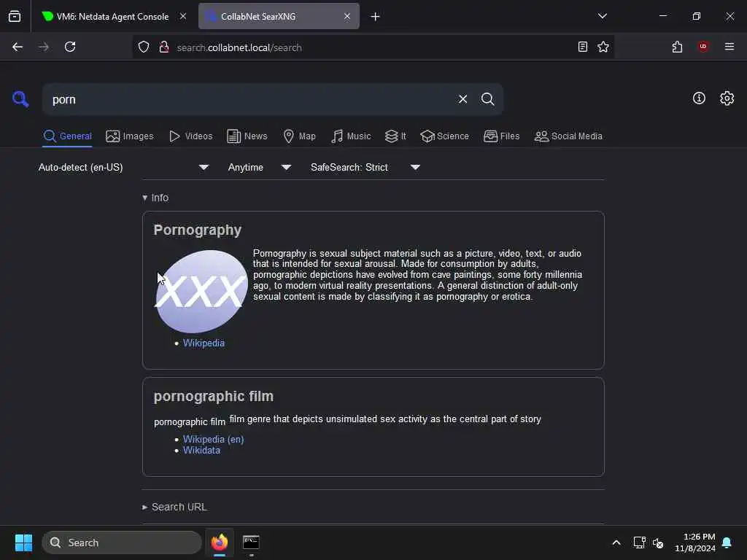Clear the search query with X
The height and width of the screenshot is (560, 747).
click(462, 99)
